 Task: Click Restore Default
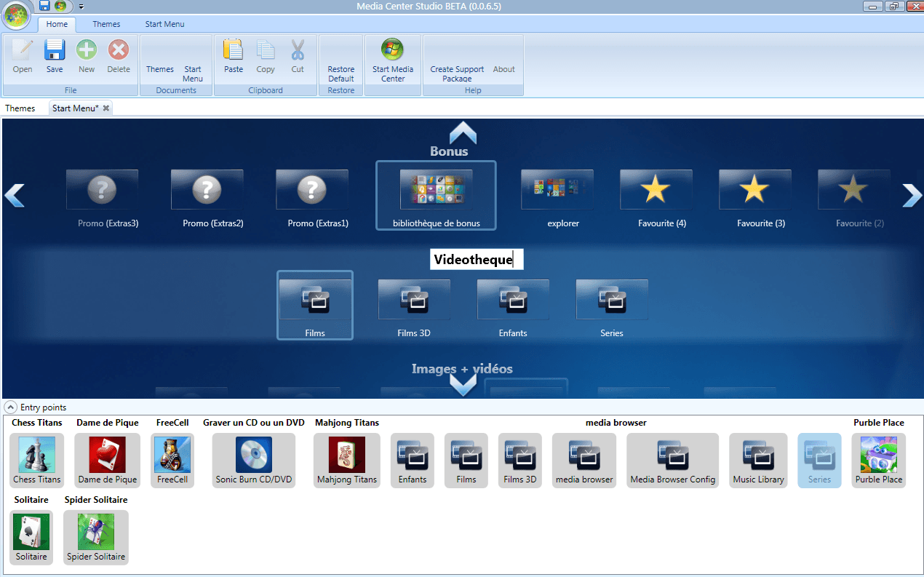point(341,73)
